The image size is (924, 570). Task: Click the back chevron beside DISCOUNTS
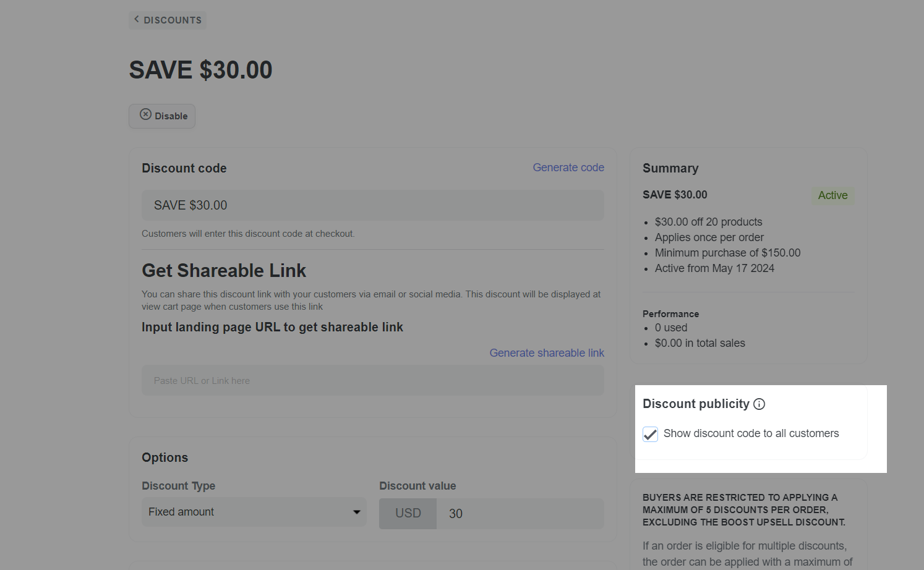point(136,19)
